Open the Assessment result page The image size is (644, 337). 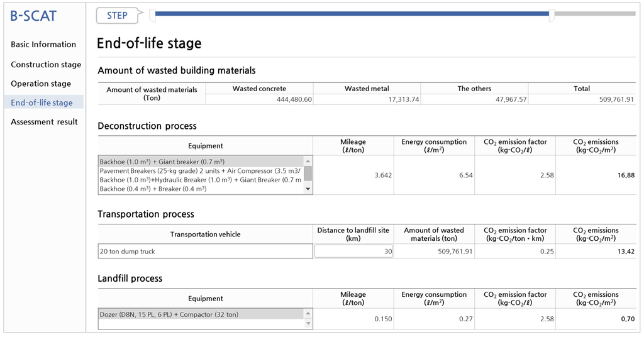click(x=44, y=122)
